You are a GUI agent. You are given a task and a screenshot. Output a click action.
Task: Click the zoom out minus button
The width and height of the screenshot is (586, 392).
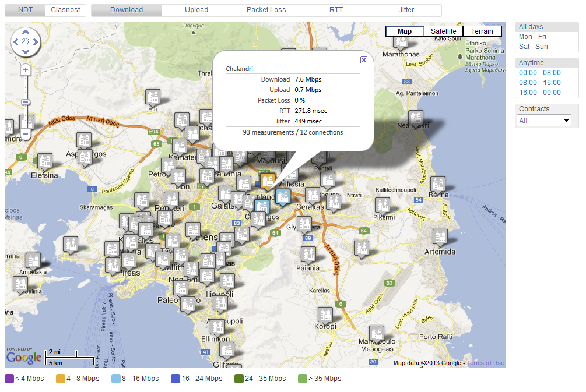click(26, 135)
